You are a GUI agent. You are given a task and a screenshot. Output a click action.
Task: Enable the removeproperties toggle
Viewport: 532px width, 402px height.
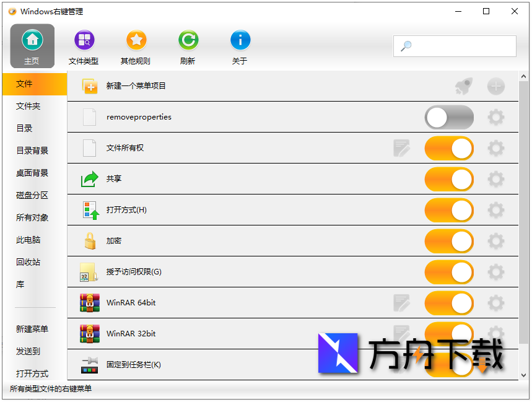[x=449, y=117]
